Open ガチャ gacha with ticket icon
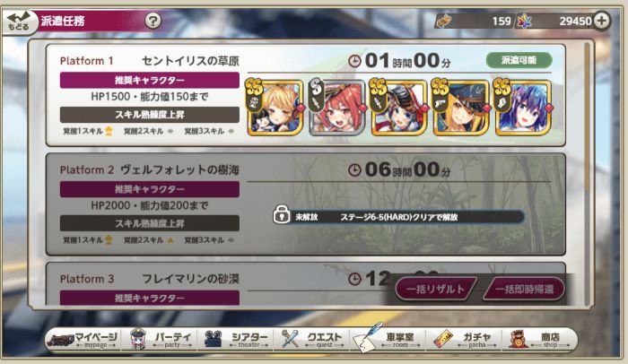This screenshot has height=364, width=628. (x=464, y=340)
